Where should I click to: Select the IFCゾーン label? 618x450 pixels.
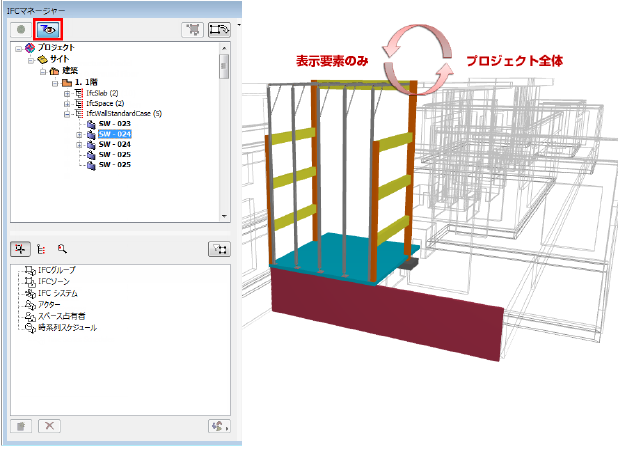(x=54, y=282)
